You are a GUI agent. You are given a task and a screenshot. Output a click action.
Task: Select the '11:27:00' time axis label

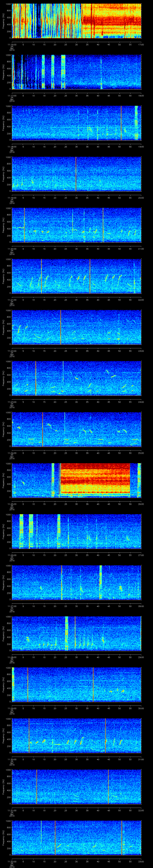[x=12, y=606]
